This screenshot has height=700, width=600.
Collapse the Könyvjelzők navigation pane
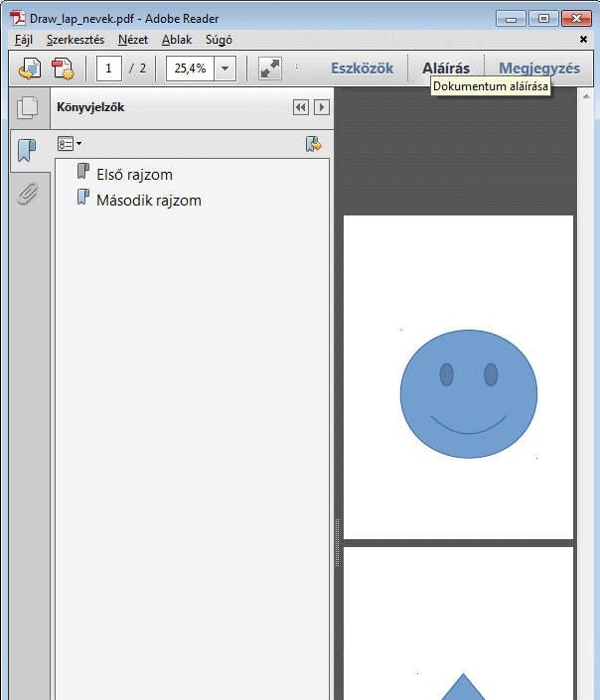[301, 107]
